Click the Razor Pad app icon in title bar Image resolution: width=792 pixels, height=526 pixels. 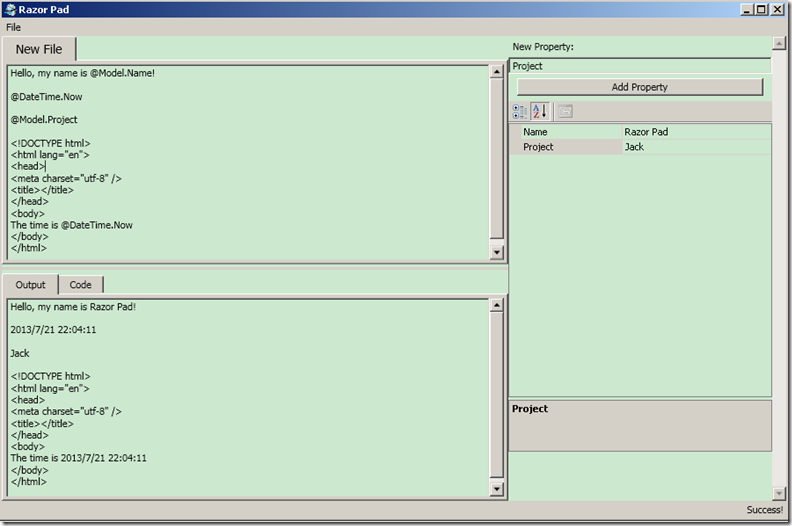pyautogui.click(x=10, y=9)
